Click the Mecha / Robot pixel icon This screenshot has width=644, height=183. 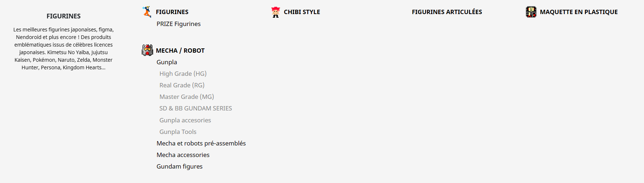(147, 50)
